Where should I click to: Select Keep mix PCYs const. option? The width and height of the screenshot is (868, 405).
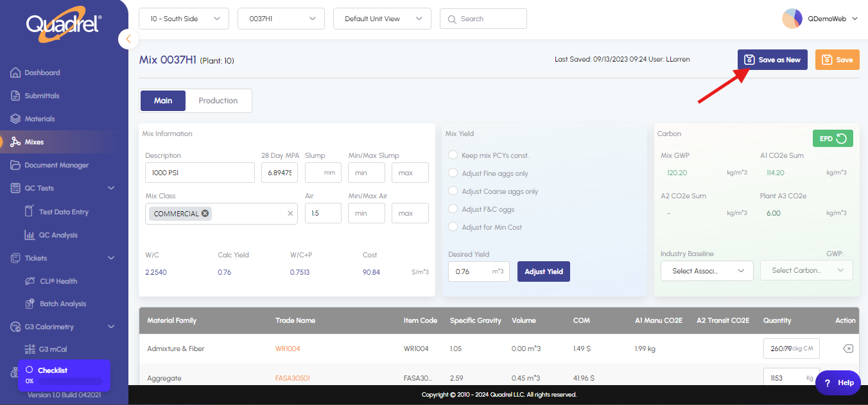coord(453,155)
